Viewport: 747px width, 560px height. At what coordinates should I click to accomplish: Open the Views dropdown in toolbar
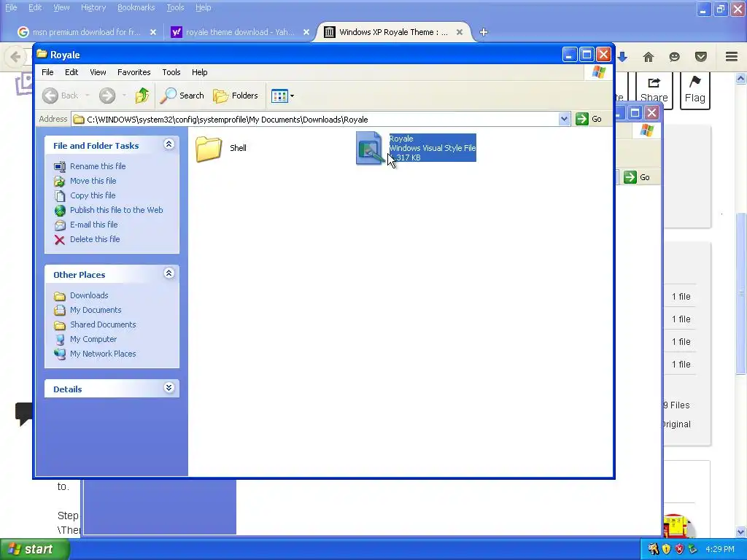point(282,96)
